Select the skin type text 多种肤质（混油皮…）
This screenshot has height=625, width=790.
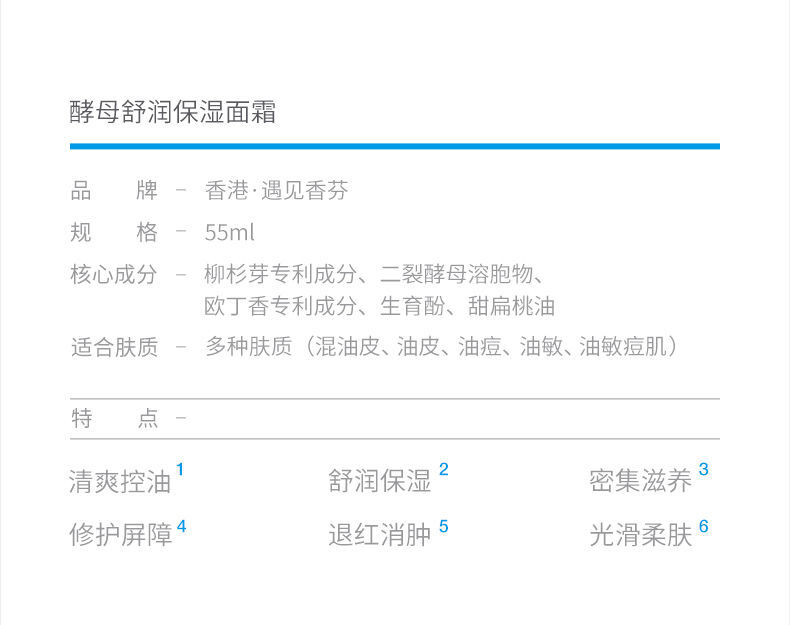click(x=441, y=347)
